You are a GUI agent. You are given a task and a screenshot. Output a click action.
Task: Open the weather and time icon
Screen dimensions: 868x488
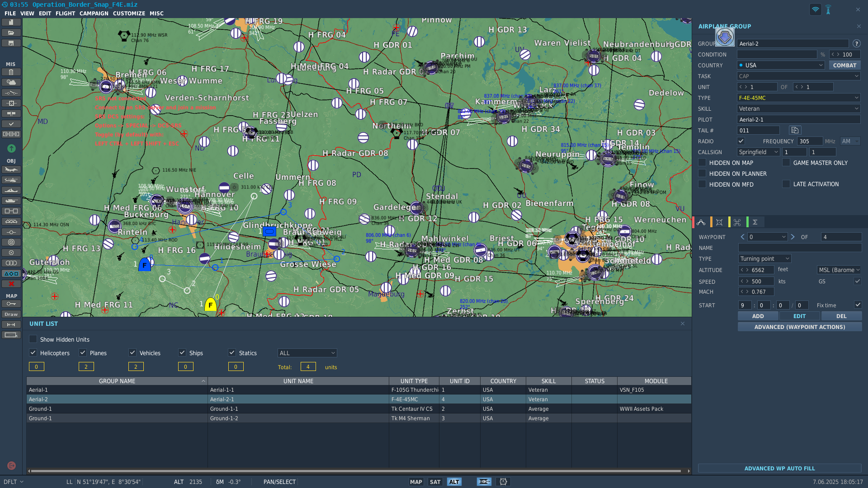(11, 82)
